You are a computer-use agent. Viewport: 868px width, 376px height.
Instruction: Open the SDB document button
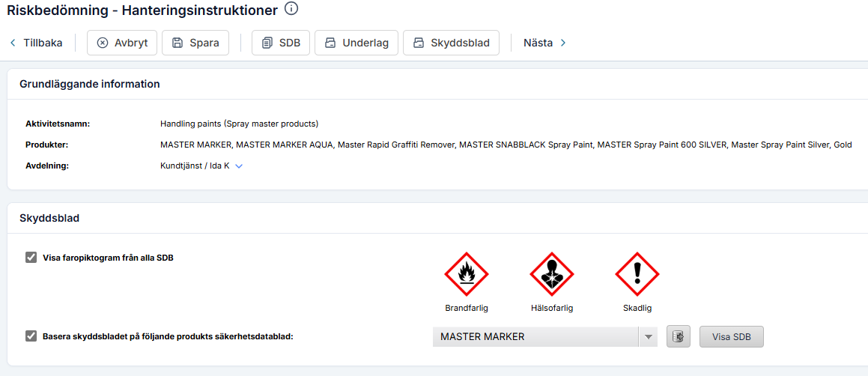(x=281, y=43)
